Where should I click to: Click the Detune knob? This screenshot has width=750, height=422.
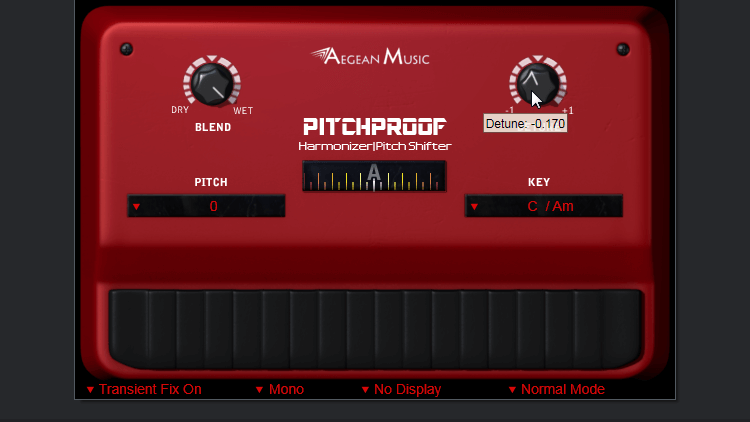click(537, 83)
